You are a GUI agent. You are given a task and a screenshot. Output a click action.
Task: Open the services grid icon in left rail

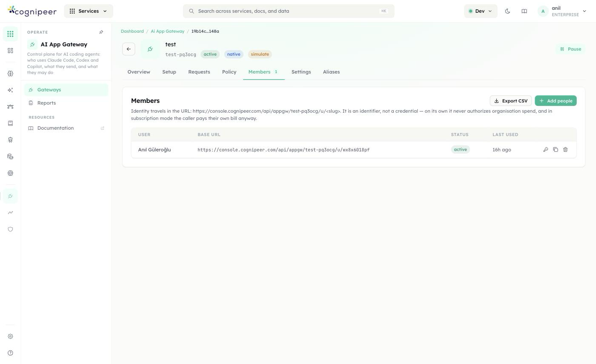pyautogui.click(x=10, y=34)
